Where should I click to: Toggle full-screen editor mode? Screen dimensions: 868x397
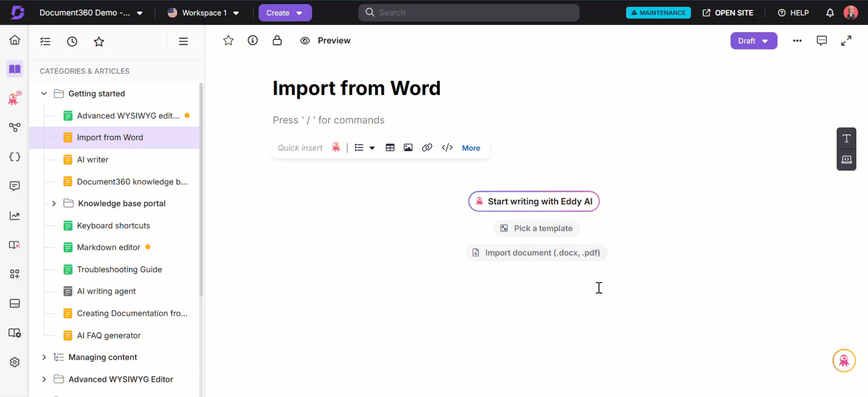click(846, 41)
